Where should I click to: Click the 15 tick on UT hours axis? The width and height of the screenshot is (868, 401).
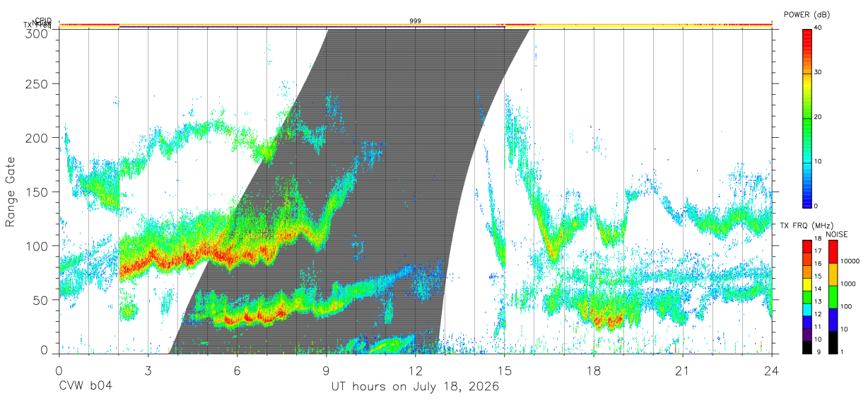coord(505,371)
